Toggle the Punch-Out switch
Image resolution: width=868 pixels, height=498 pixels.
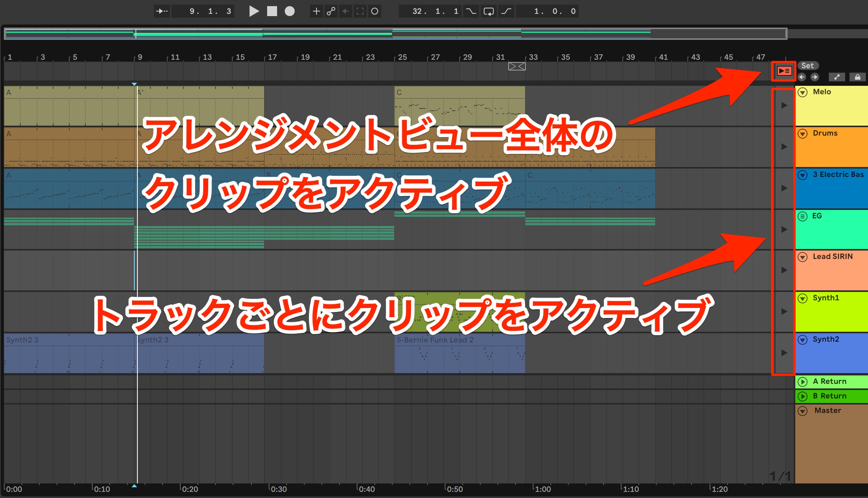tap(506, 11)
